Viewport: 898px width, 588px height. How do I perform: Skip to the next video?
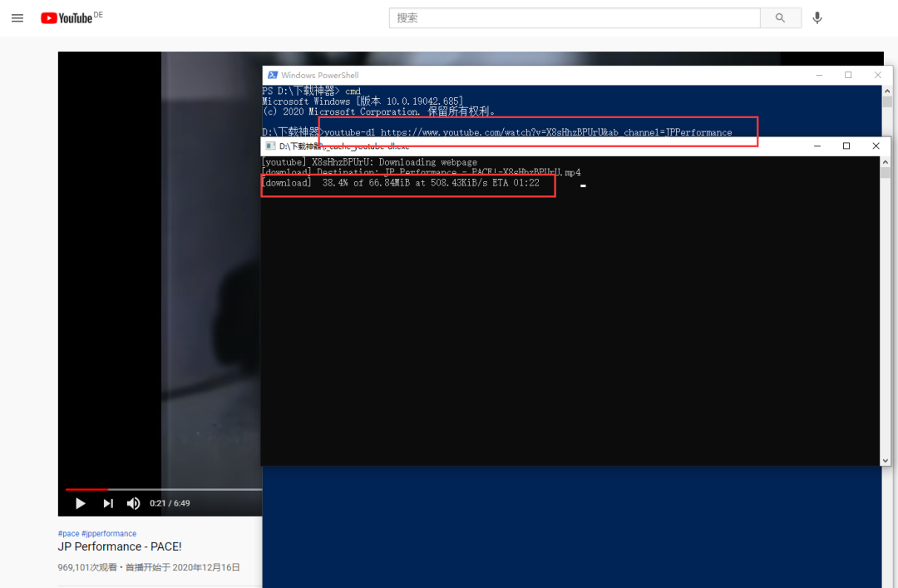coord(107,503)
